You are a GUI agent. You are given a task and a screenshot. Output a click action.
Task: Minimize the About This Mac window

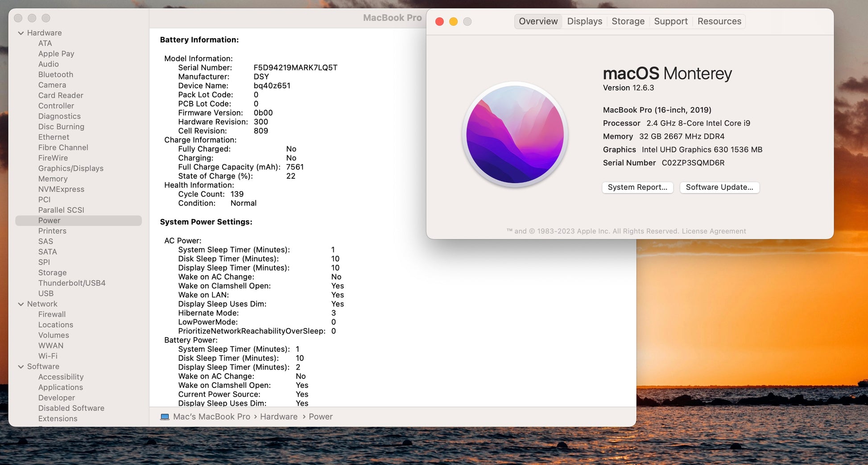[x=453, y=21]
